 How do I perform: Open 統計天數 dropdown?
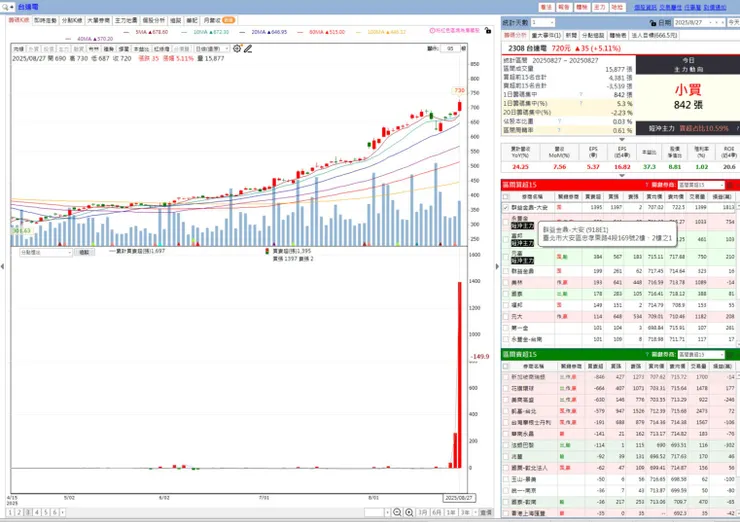click(x=543, y=23)
